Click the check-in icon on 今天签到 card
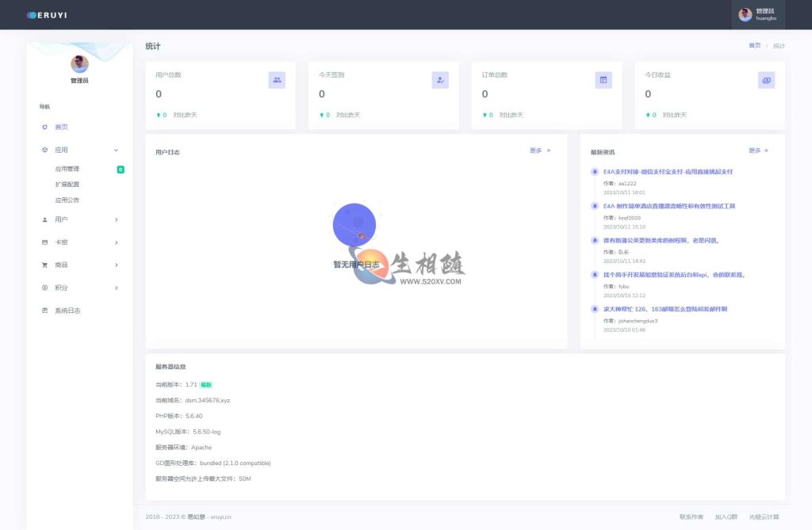812x530 pixels. click(440, 80)
